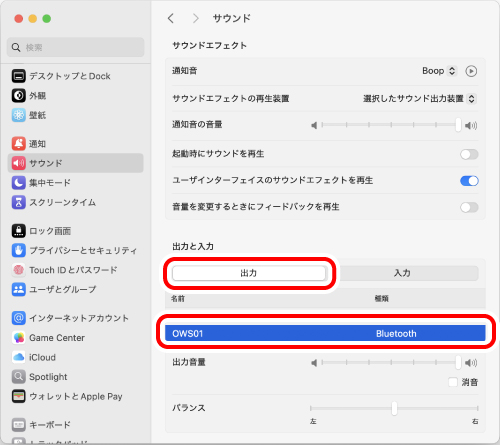Go back with the left chevron button

pos(171,18)
